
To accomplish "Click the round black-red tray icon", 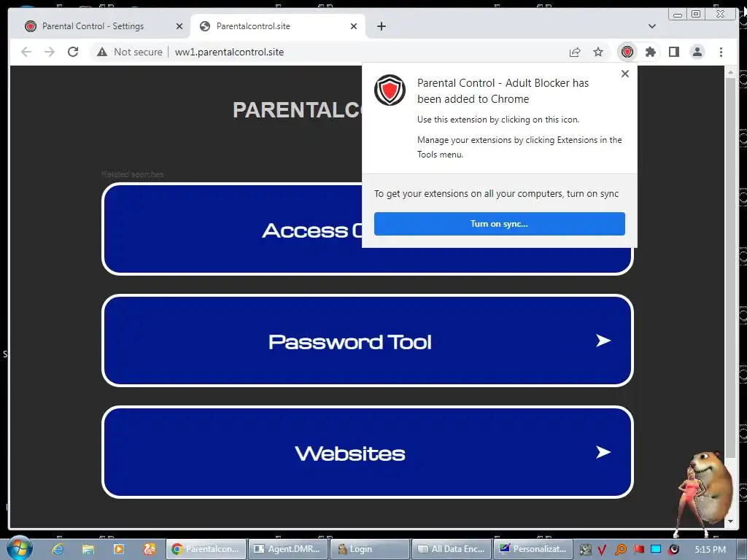I will click(x=673, y=550).
